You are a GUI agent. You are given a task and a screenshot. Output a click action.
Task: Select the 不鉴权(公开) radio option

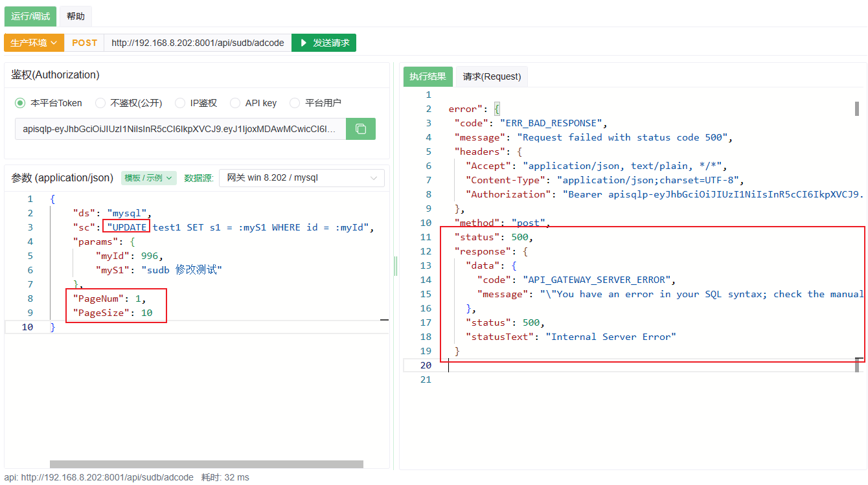pos(100,103)
